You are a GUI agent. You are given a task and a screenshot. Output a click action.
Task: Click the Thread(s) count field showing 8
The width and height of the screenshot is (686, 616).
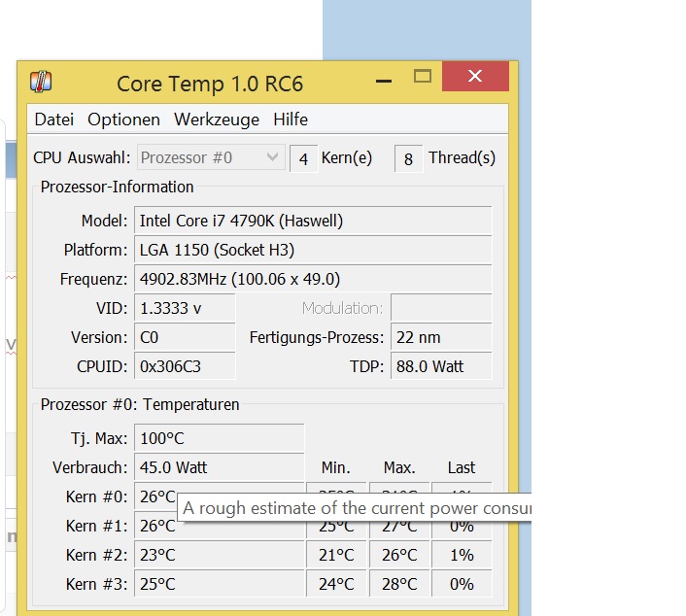(x=408, y=158)
